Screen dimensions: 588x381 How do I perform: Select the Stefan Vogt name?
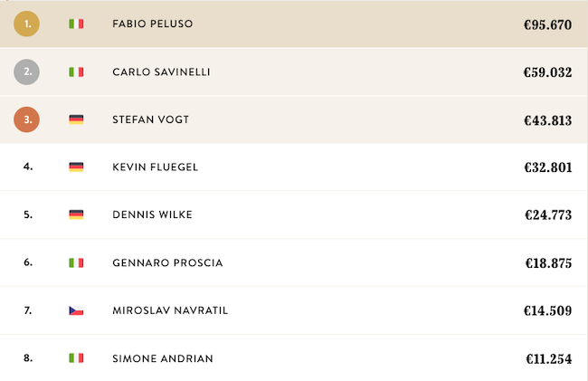[x=147, y=119]
